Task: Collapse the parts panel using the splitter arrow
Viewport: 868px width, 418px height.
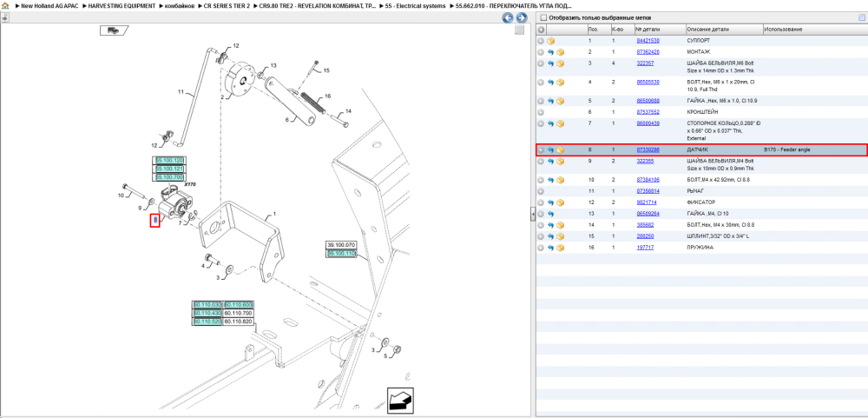Action: click(x=532, y=213)
